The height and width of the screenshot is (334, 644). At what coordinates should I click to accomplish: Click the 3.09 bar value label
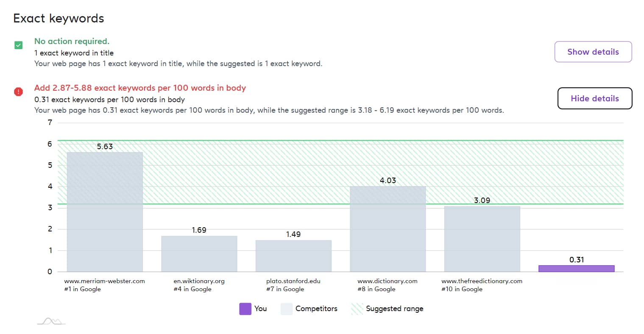coord(482,200)
